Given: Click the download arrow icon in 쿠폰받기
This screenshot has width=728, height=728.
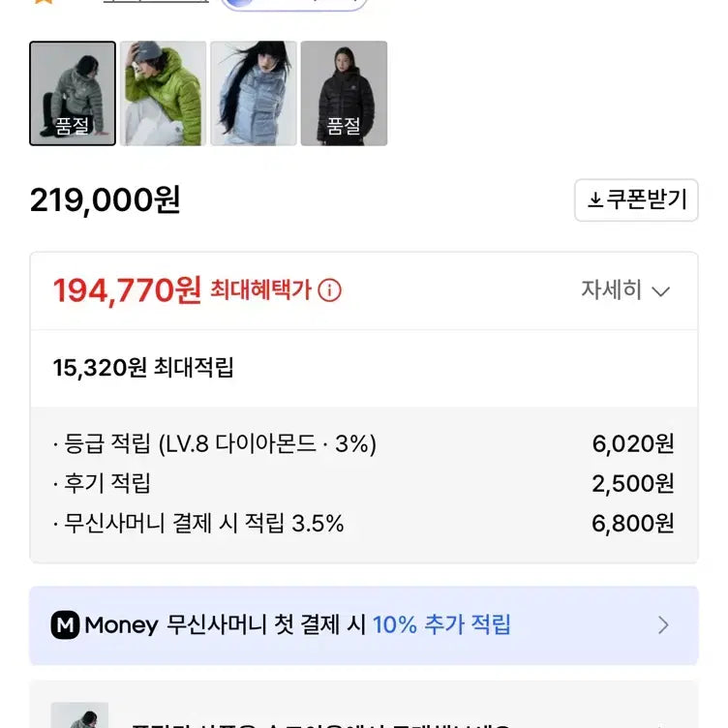Looking at the screenshot, I should point(595,200).
